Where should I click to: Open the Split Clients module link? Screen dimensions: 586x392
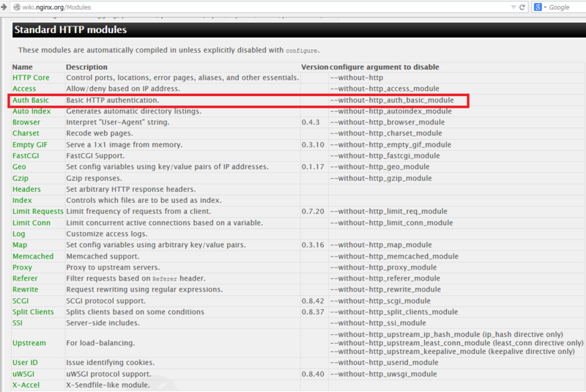click(x=33, y=312)
